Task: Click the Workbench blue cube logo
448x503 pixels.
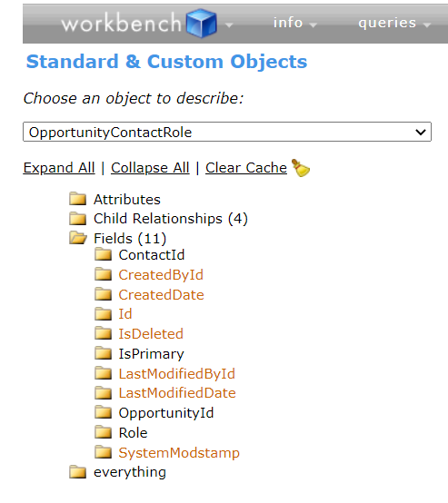Action: [x=202, y=23]
